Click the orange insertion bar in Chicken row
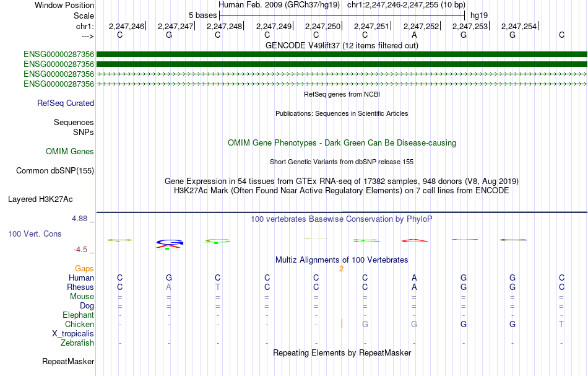The width and height of the screenshot is (588, 376). (342, 323)
